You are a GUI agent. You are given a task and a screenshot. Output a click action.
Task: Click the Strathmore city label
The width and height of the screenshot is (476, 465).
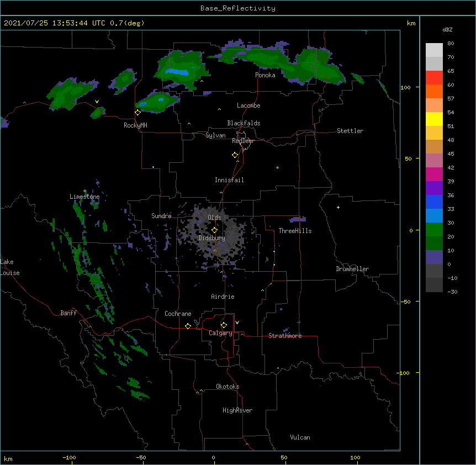(285, 336)
